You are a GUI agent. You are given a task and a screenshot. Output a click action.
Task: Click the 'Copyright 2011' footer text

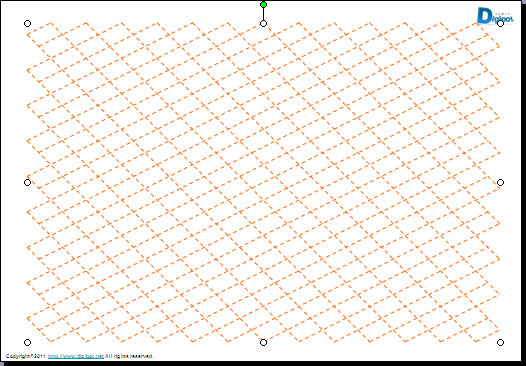(26, 356)
